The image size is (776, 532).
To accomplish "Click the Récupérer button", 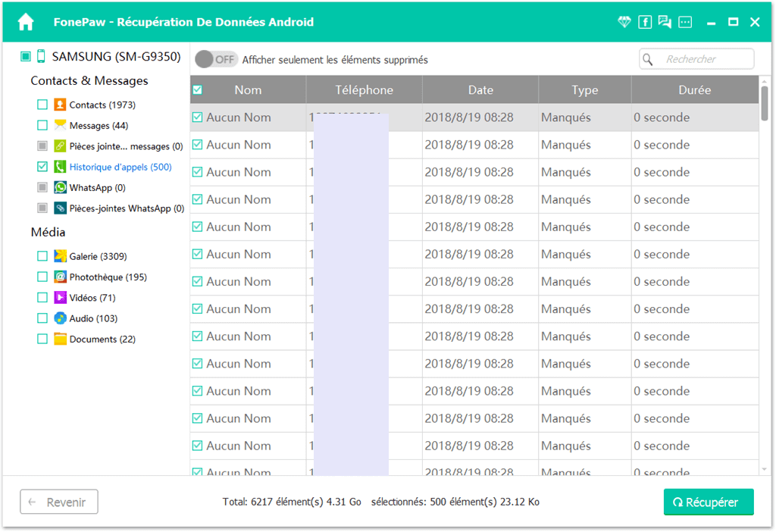I will pyautogui.click(x=709, y=502).
